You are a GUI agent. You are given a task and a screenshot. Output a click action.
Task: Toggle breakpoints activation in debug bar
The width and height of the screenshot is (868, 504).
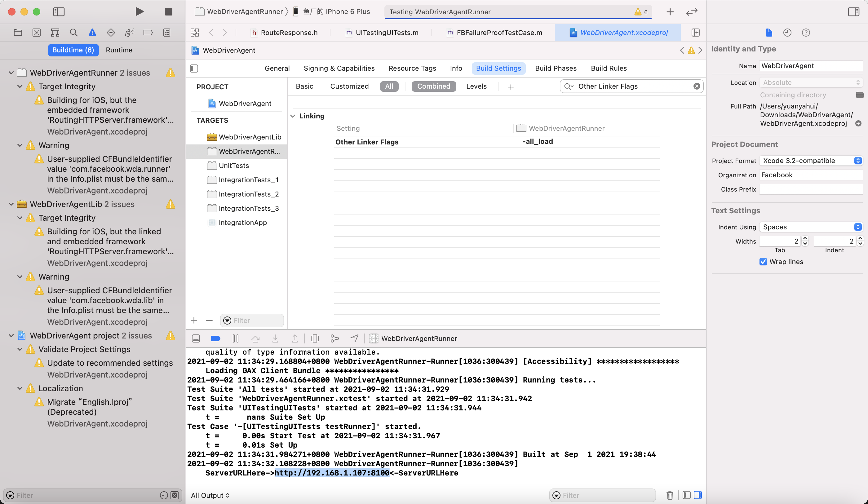pyautogui.click(x=216, y=338)
